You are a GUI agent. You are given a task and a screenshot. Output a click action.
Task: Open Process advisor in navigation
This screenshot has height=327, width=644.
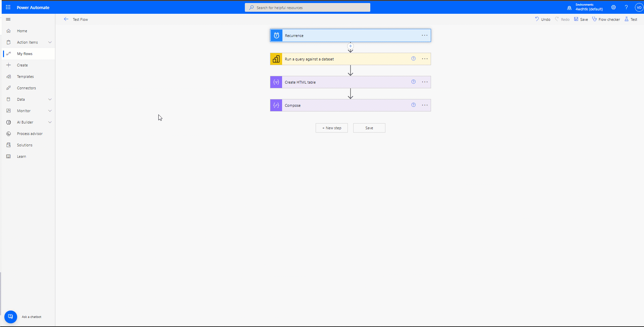(30, 134)
